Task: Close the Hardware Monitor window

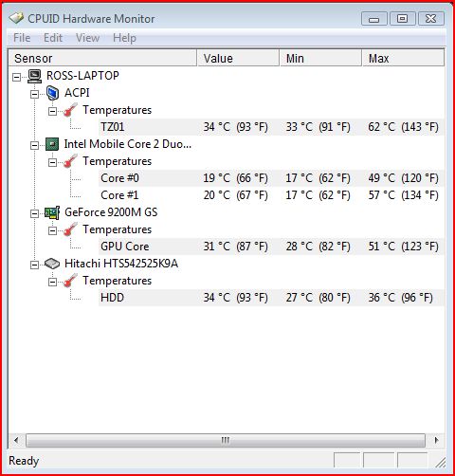Action: [x=430, y=19]
